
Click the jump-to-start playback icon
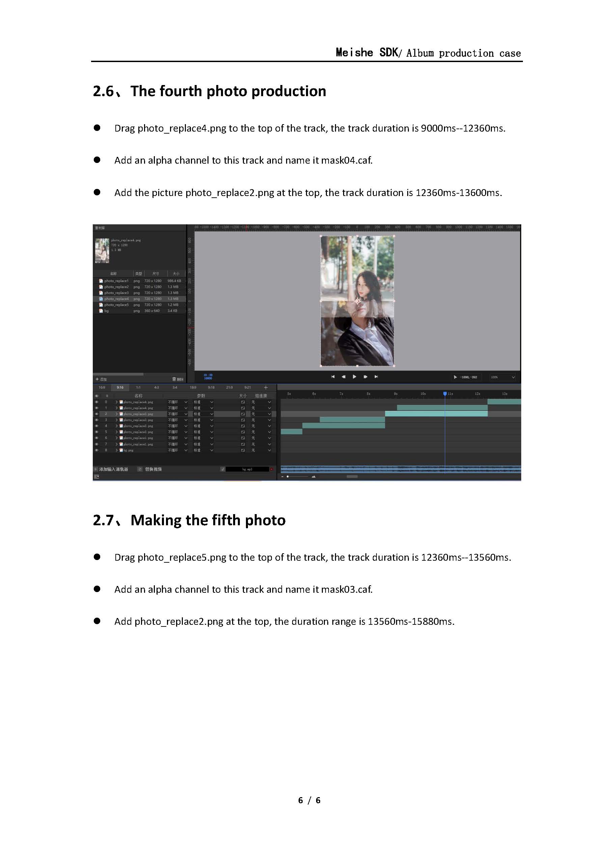(x=333, y=377)
